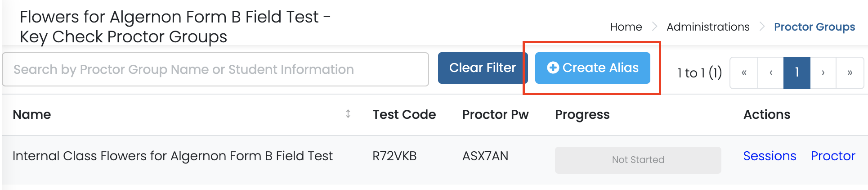Focus the proctor group search field
Screen dimensions: 868x190
[x=215, y=69]
